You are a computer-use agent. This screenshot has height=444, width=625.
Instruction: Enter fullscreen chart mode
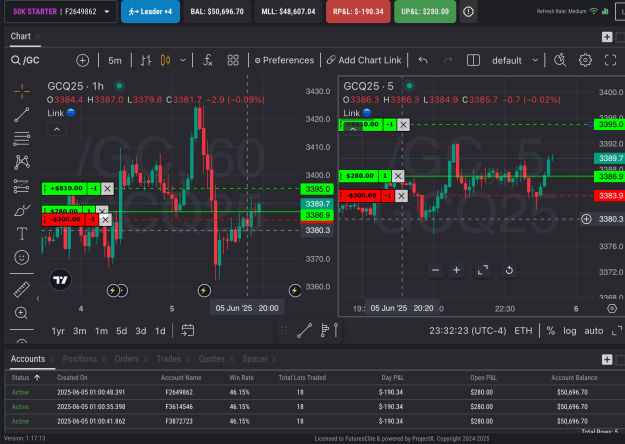click(x=610, y=61)
